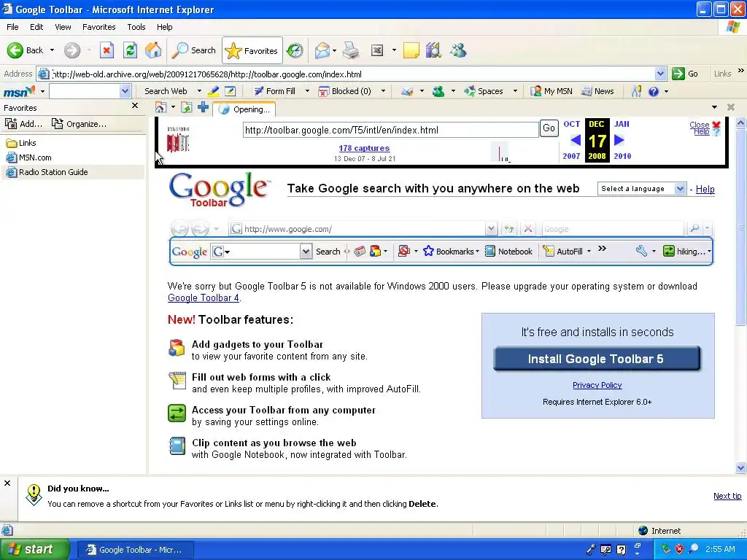
Task: Toggle the Favorites pane button
Action: (252, 50)
